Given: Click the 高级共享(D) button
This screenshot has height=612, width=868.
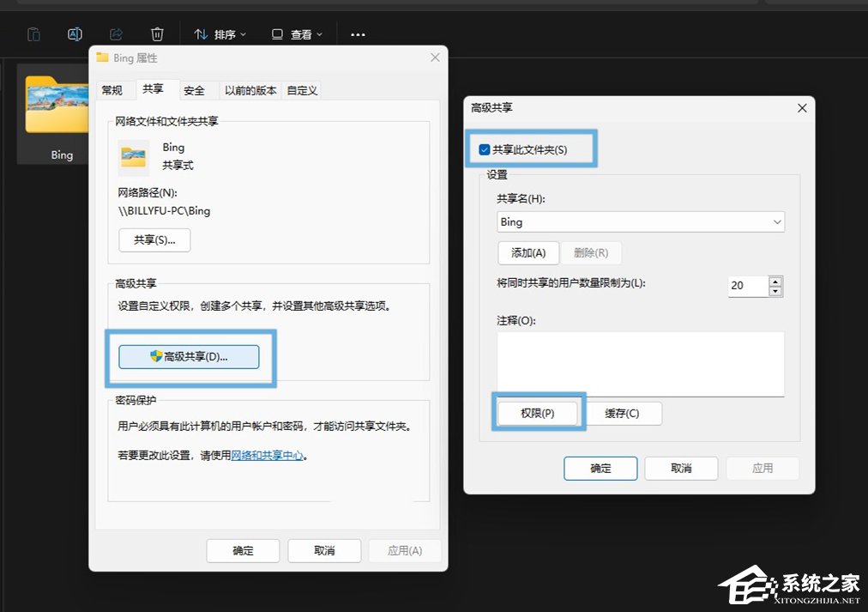Looking at the screenshot, I should coord(190,356).
